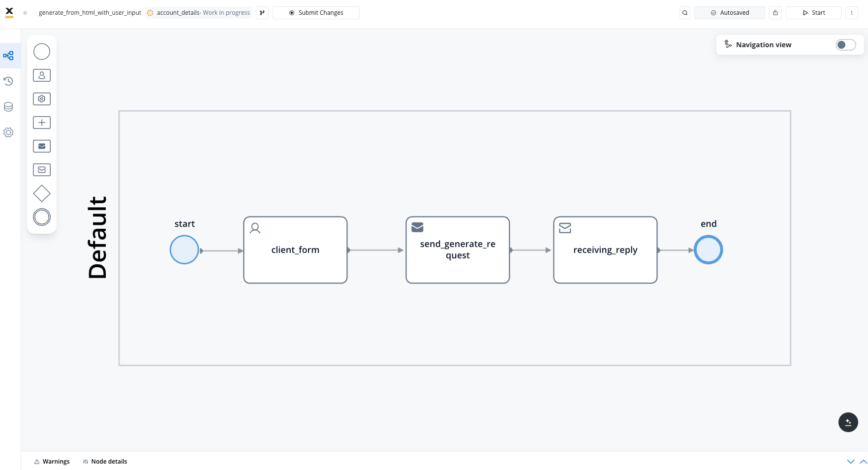868x470 pixels.
Task: Toggle the Navigation view switch
Action: pos(846,45)
